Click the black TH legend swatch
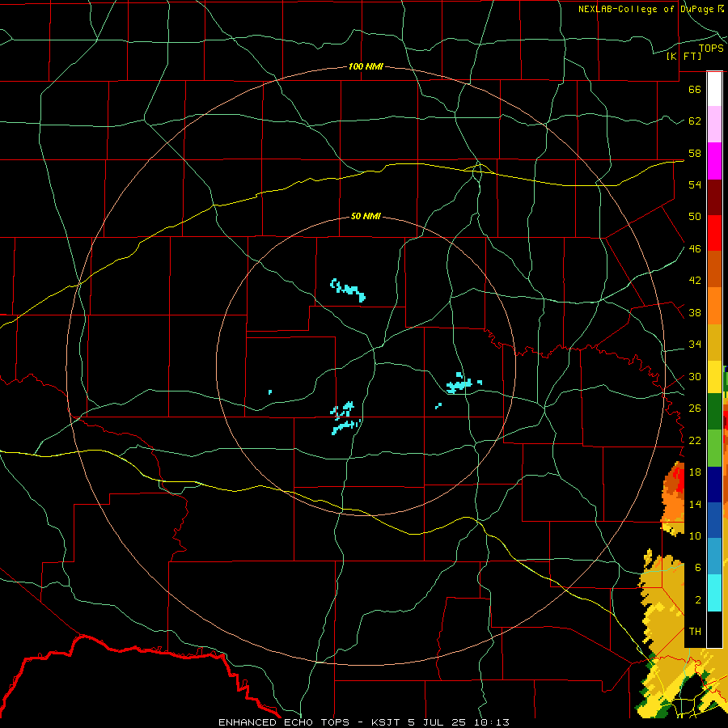 click(714, 629)
